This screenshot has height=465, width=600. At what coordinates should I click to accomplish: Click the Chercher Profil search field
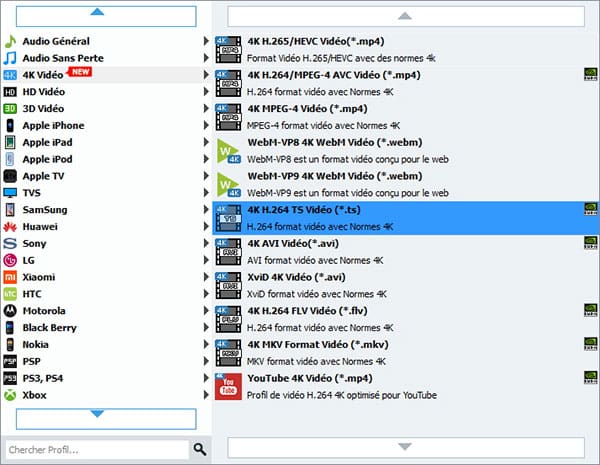(x=97, y=449)
